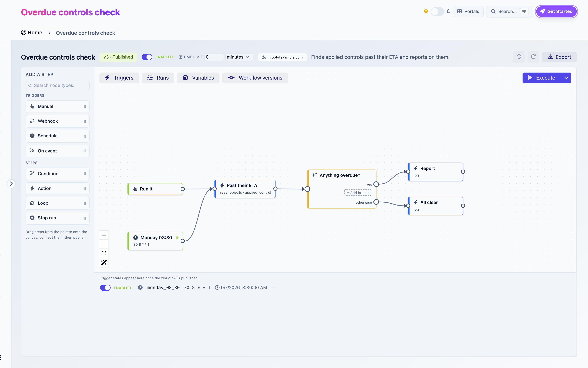Click the moon dark-mode icon
Screen dimensions: 588x368
click(x=448, y=11)
